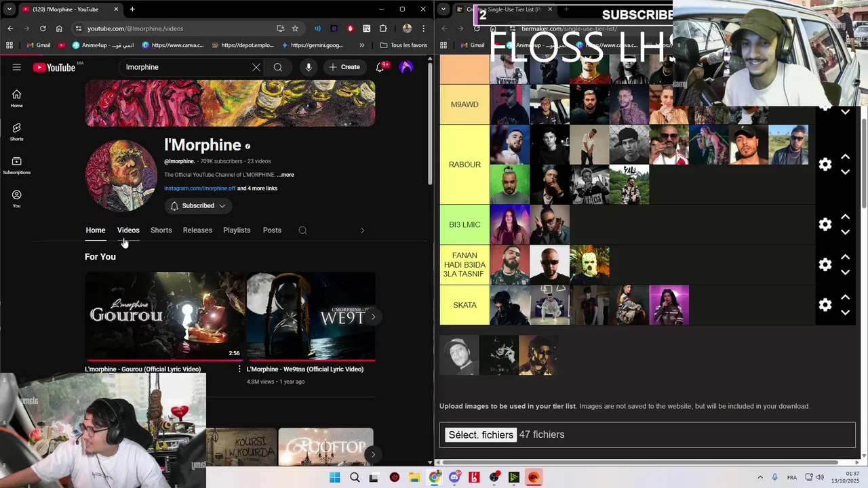Move FANAN HADI B3IDA tier up

(x=845, y=257)
